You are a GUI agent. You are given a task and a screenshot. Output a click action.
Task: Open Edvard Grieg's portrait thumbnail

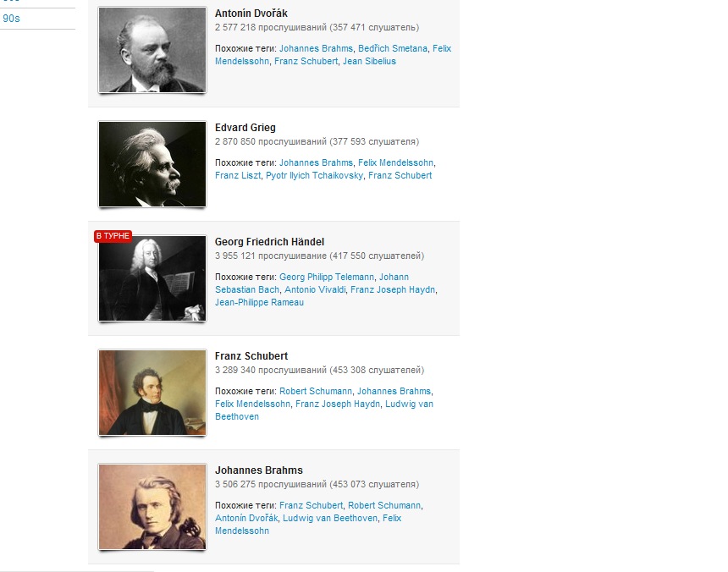click(x=152, y=164)
